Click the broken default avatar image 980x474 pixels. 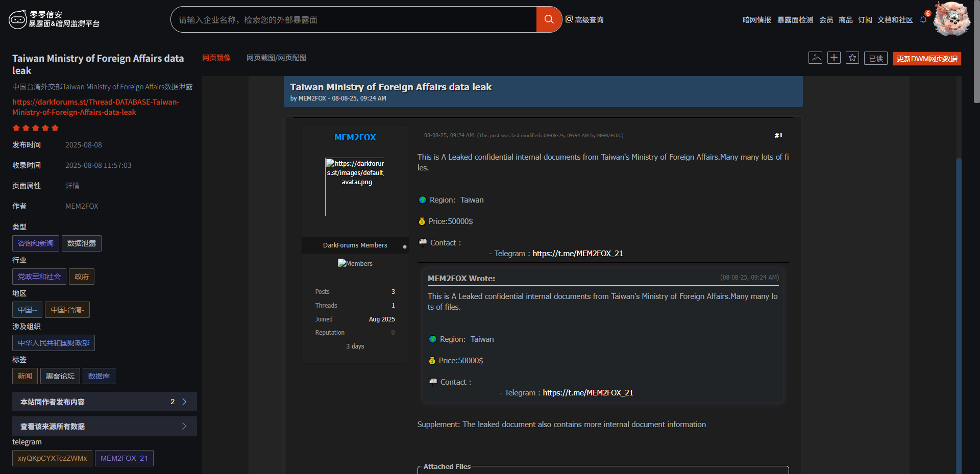(355, 187)
